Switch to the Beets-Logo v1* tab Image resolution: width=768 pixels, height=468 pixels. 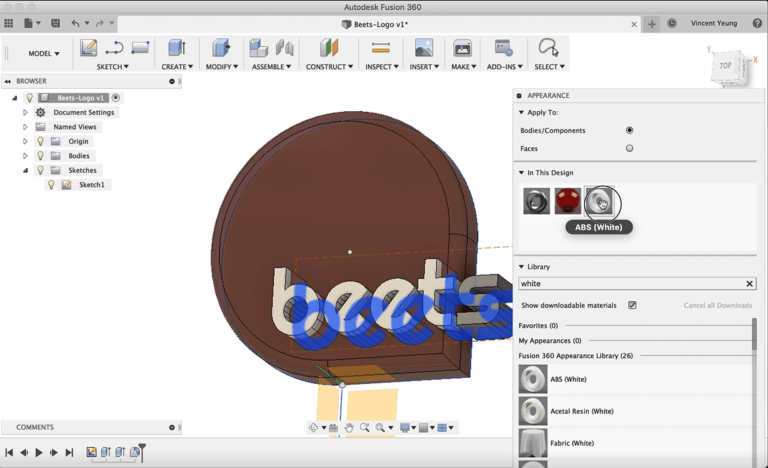375,24
